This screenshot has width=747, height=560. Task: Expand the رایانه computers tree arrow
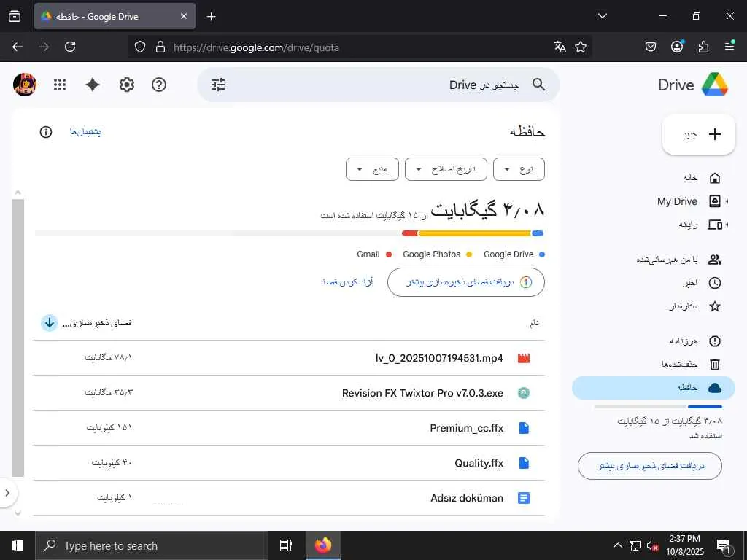(727, 225)
